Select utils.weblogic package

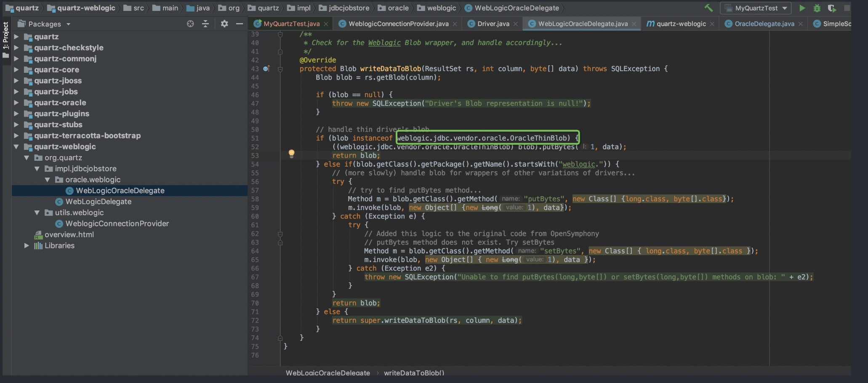(x=79, y=213)
